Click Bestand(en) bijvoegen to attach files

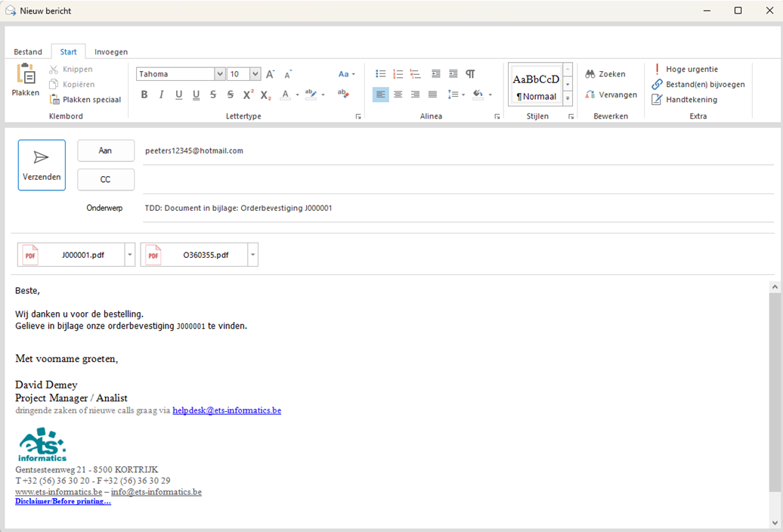698,85
